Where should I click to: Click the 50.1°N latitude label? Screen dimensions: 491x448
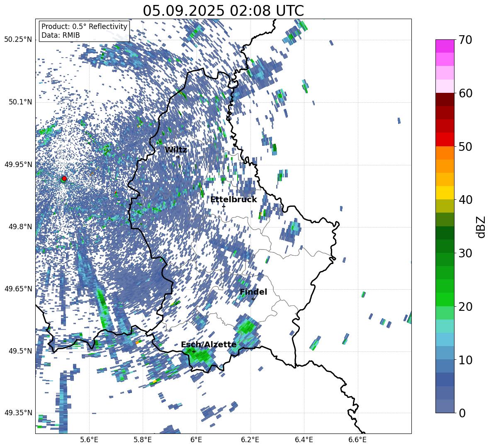coord(20,102)
